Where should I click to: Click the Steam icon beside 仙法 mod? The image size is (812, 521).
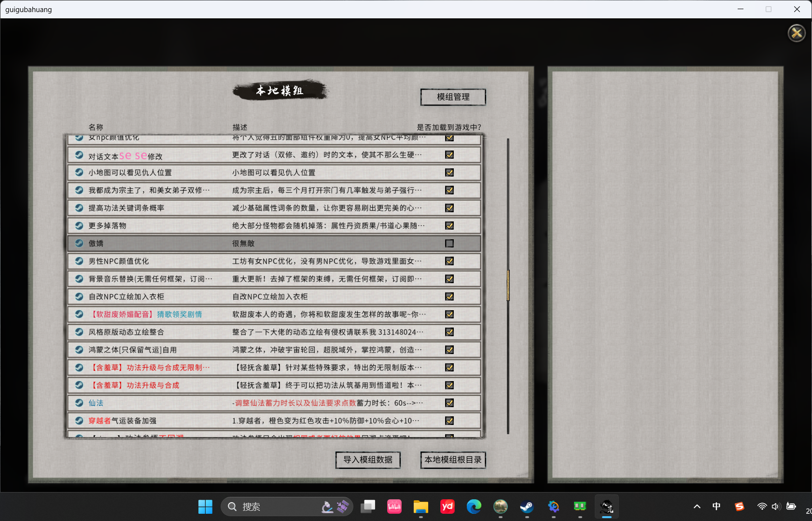coord(79,403)
